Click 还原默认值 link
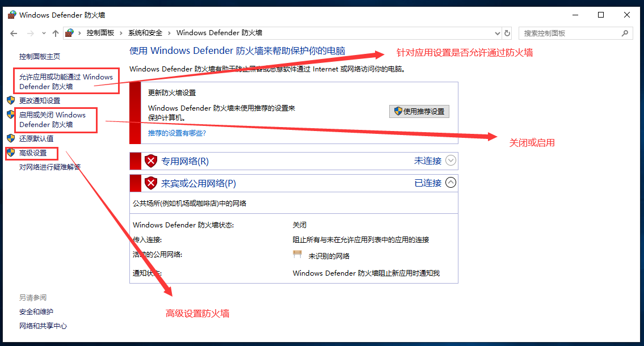Viewport: 644px width, 346px height. click(x=36, y=139)
